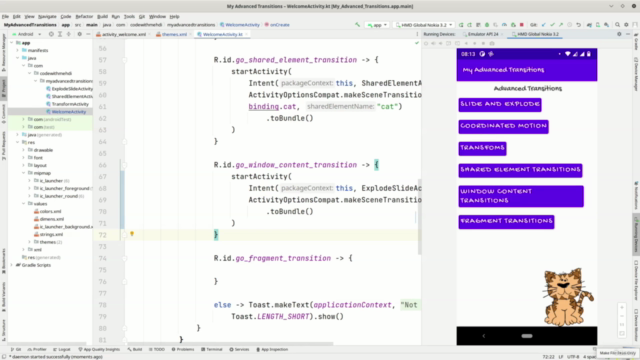Open the Android project view dropdown
The image size is (640, 360).
pyautogui.click(x=27, y=34)
